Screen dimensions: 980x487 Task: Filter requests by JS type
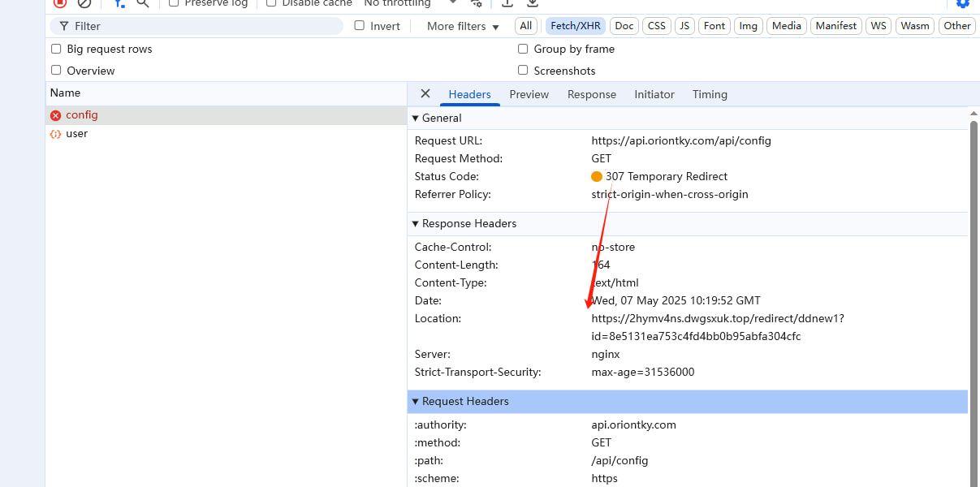(684, 26)
